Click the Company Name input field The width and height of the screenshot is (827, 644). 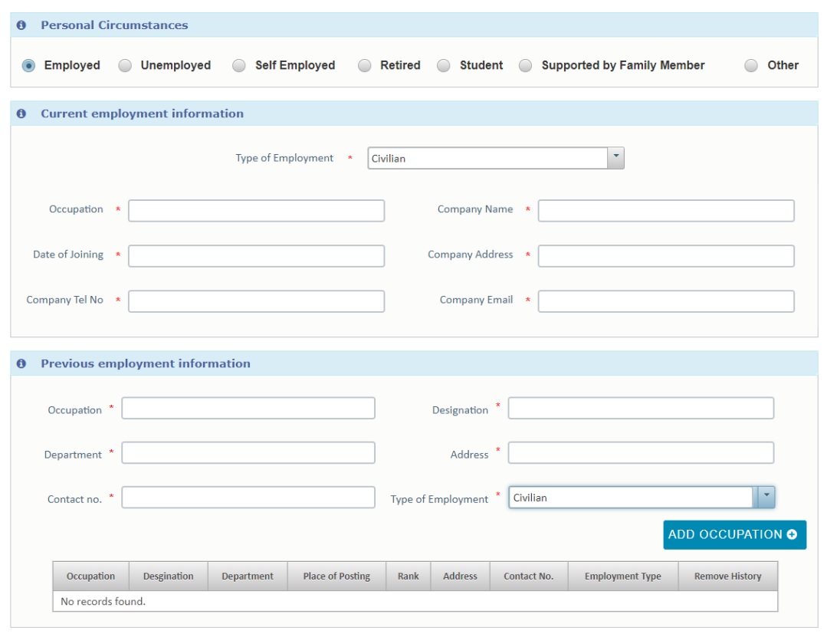(x=666, y=210)
